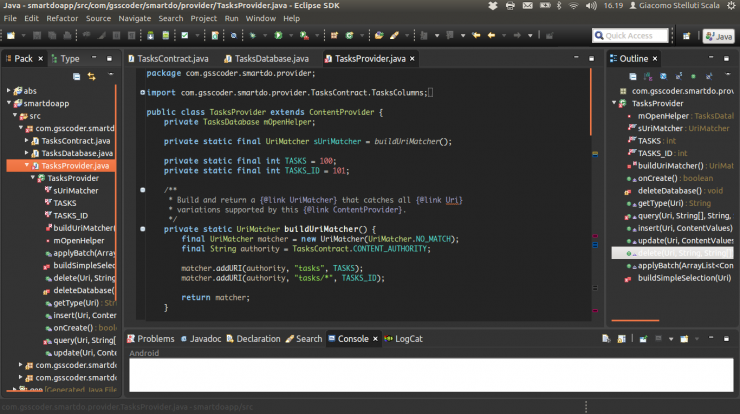Toggle Hide Local Types in Outline
This screenshot has height=414, width=740.
click(x=708, y=76)
